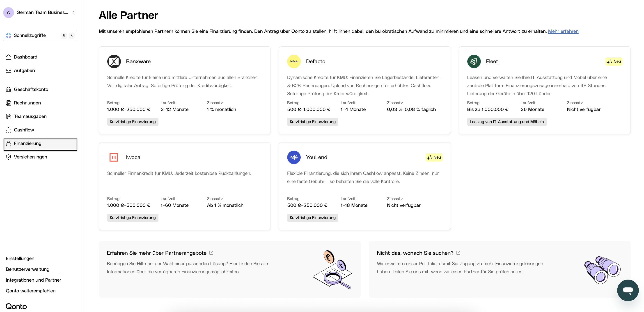Click the Cashflow bar chart icon

pos(9,130)
